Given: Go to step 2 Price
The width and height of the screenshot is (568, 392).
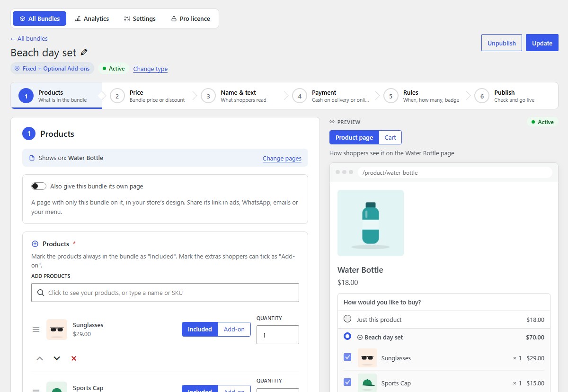Looking at the screenshot, I should click(x=149, y=96).
